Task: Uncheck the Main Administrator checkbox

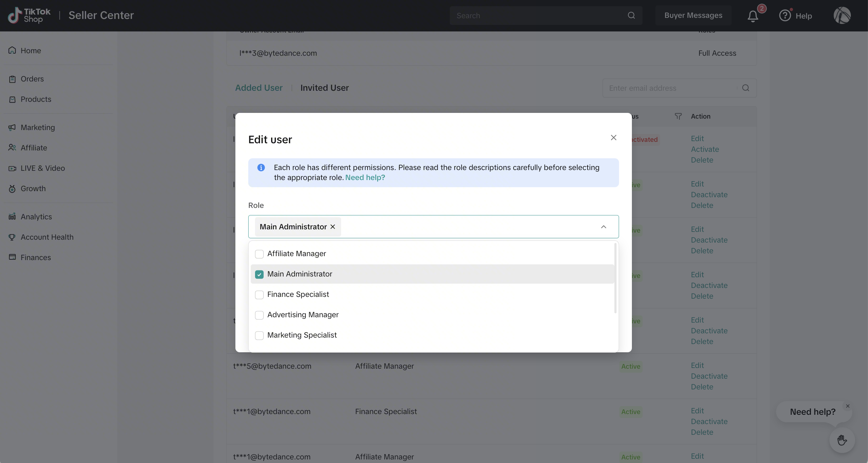Action: click(x=259, y=274)
